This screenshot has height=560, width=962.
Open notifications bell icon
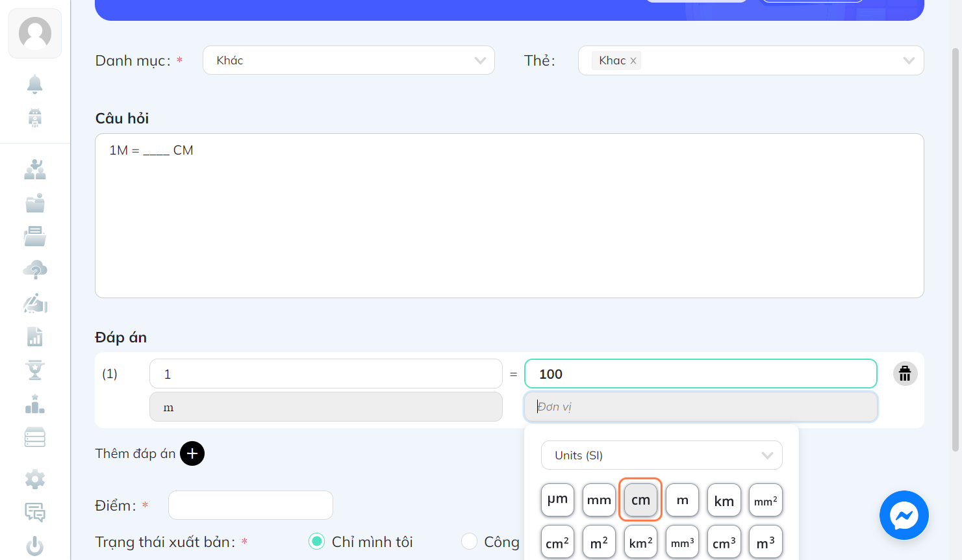(x=35, y=84)
